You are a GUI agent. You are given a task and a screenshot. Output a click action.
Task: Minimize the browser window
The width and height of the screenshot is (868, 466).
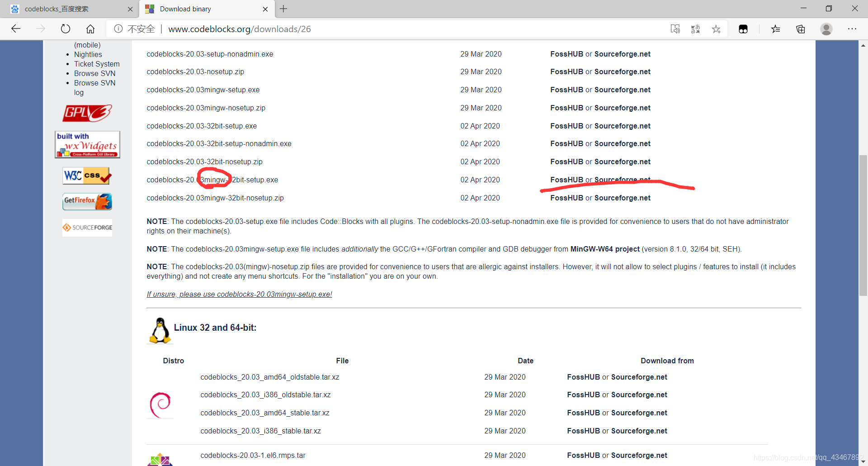(x=803, y=9)
